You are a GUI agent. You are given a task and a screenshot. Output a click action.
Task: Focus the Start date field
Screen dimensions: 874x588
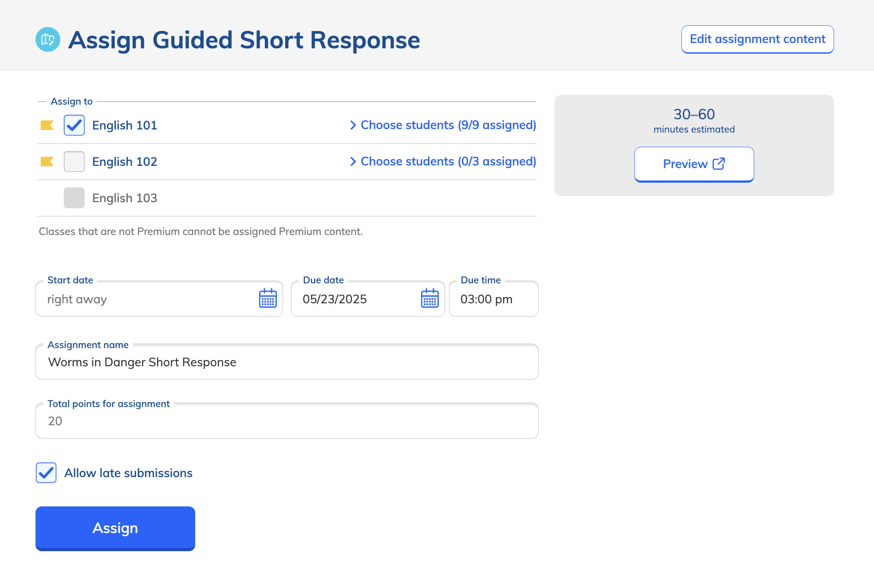point(159,298)
